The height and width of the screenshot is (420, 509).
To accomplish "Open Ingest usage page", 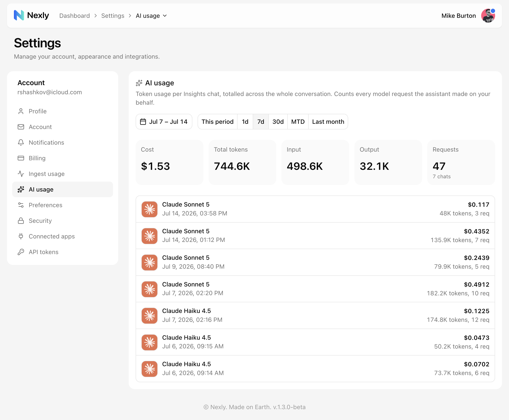I will pos(62,174).
